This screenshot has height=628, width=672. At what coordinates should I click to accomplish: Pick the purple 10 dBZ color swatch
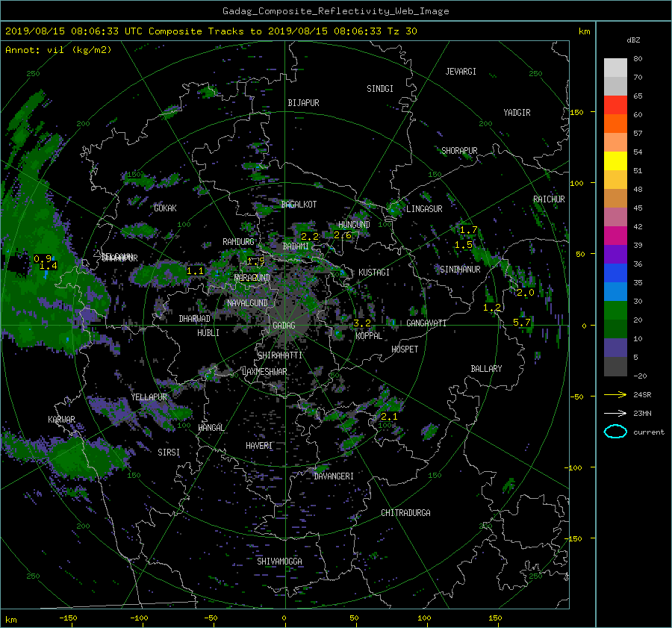[x=615, y=347]
